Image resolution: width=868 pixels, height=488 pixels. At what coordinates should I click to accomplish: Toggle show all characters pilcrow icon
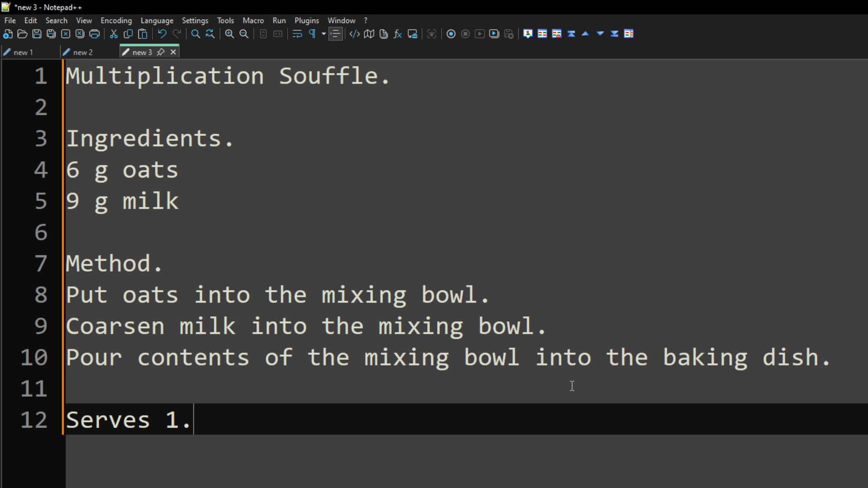click(x=312, y=34)
